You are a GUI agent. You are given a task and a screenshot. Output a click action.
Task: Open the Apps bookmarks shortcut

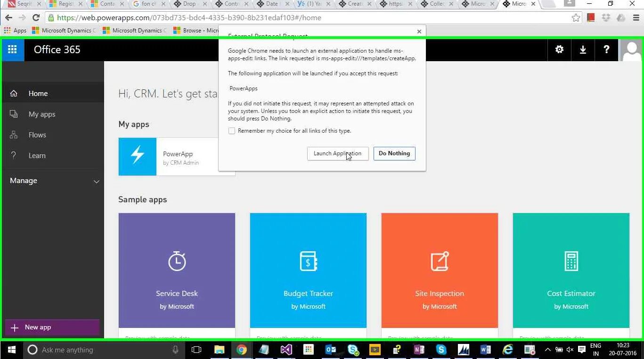click(16, 31)
